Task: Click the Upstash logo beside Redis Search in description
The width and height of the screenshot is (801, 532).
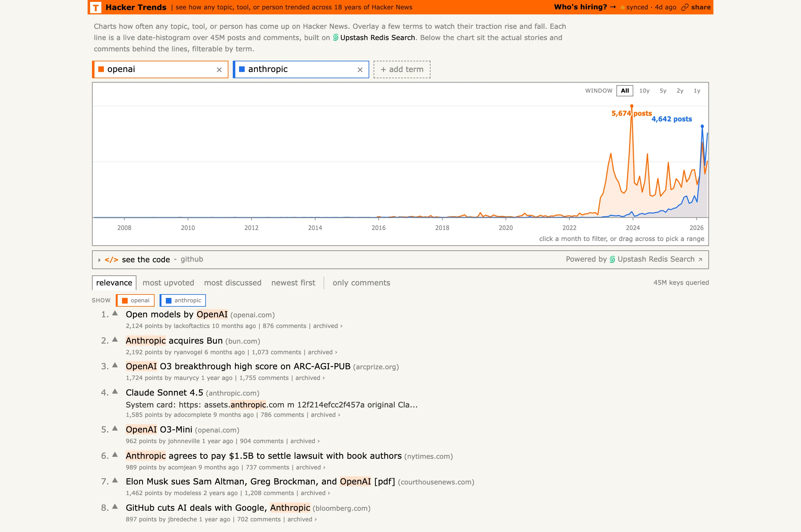Action: point(335,37)
